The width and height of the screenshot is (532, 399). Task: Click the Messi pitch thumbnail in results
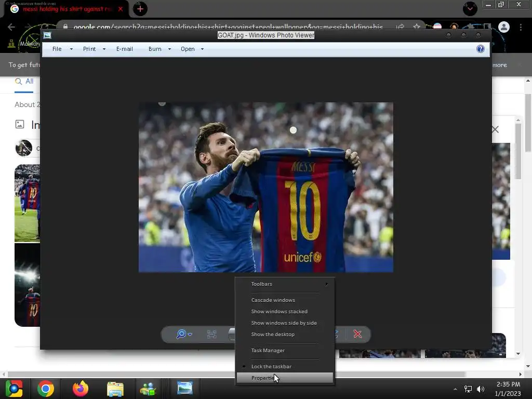click(x=27, y=203)
